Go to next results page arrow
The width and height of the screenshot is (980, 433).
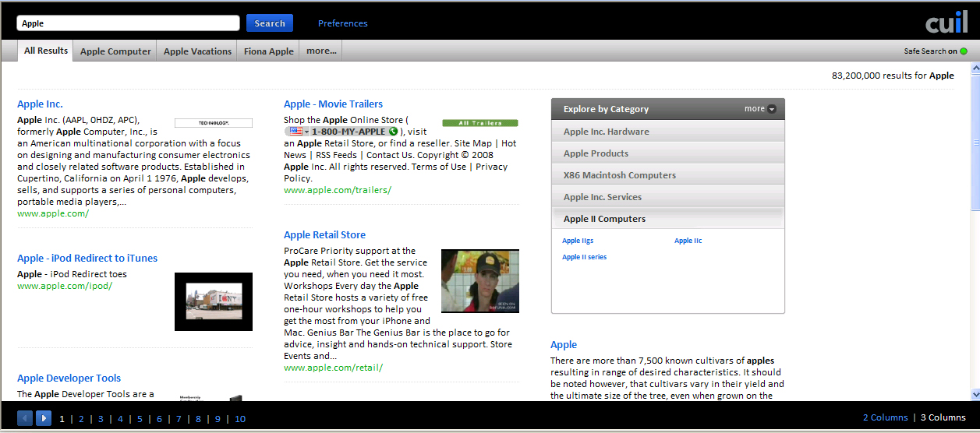(x=44, y=418)
